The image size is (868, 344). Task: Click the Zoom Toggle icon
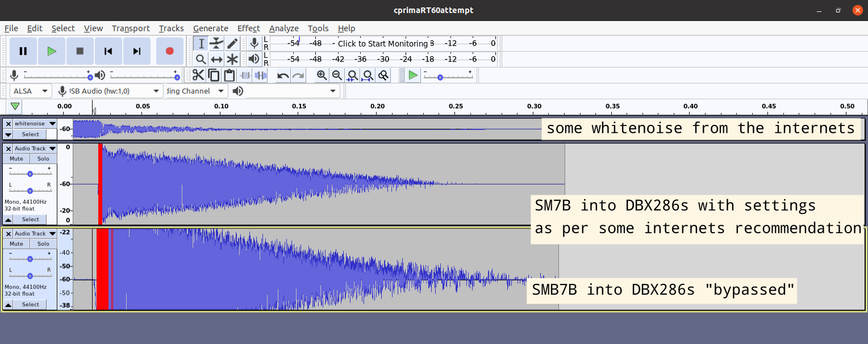(383, 75)
